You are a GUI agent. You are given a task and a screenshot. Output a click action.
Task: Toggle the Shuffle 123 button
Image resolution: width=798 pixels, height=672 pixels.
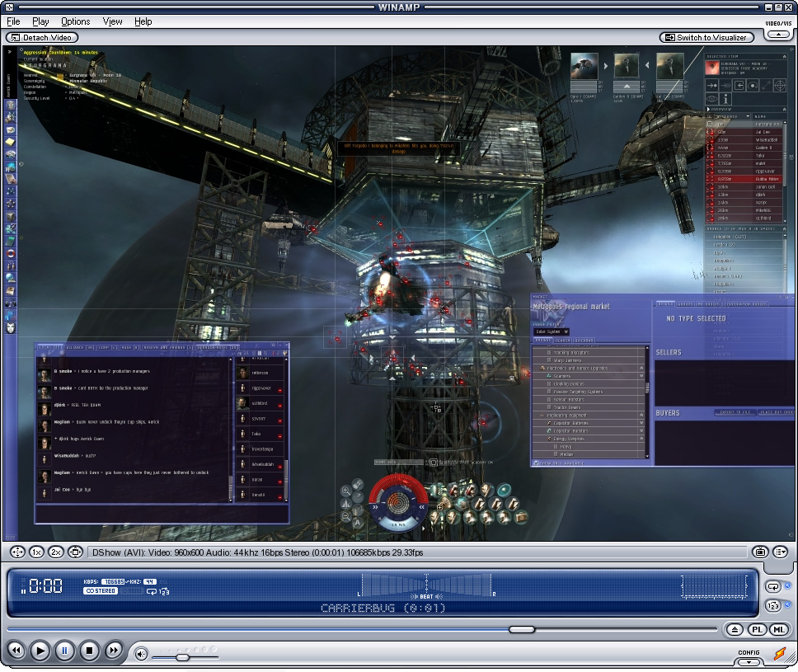[x=773, y=606]
